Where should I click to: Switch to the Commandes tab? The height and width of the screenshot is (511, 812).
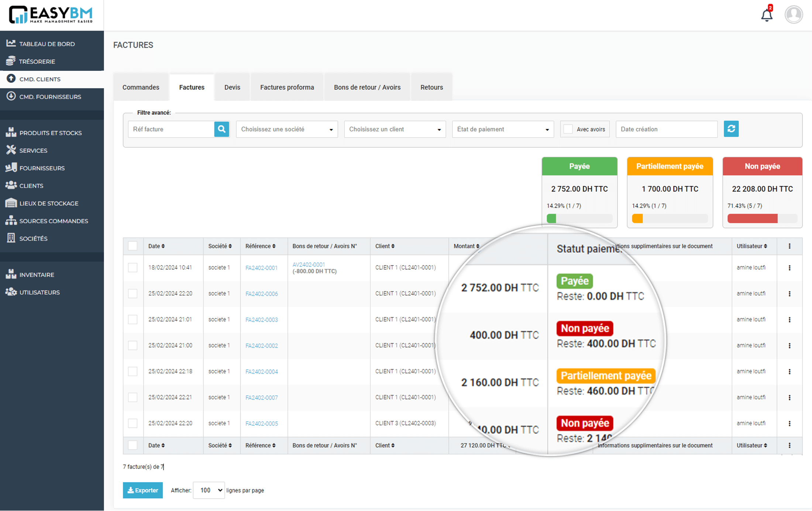click(x=141, y=87)
